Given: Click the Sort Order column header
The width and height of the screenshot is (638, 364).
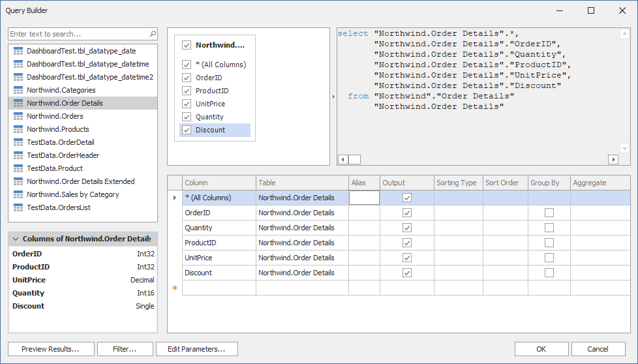Looking at the screenshot, I should coord(506,183).
